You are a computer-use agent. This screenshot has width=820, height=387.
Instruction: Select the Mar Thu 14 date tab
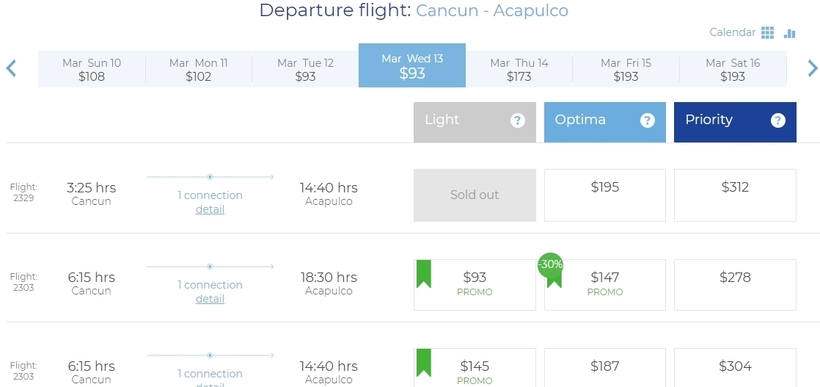(519, 69)
